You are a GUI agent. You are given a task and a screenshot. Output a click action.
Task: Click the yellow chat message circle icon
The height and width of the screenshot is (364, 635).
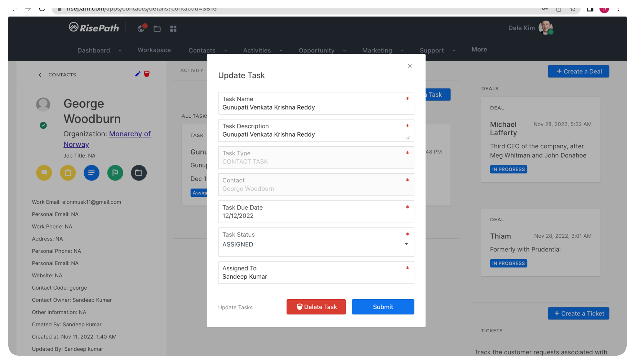point(44,173)
